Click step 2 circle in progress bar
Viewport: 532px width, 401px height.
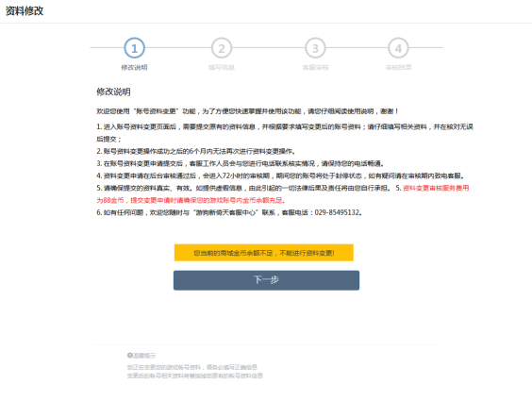tap(222, 48)
